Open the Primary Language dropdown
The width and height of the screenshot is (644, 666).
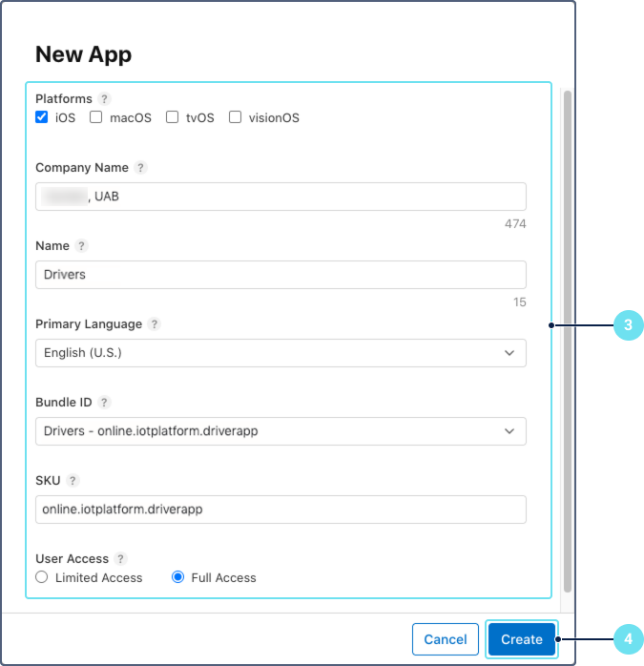tap(280, 353)
